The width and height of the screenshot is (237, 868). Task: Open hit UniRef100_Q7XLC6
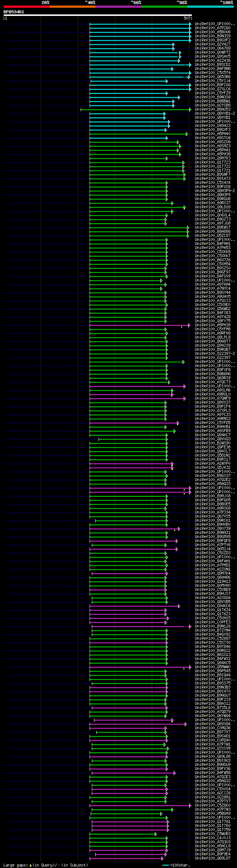[213, 89]
